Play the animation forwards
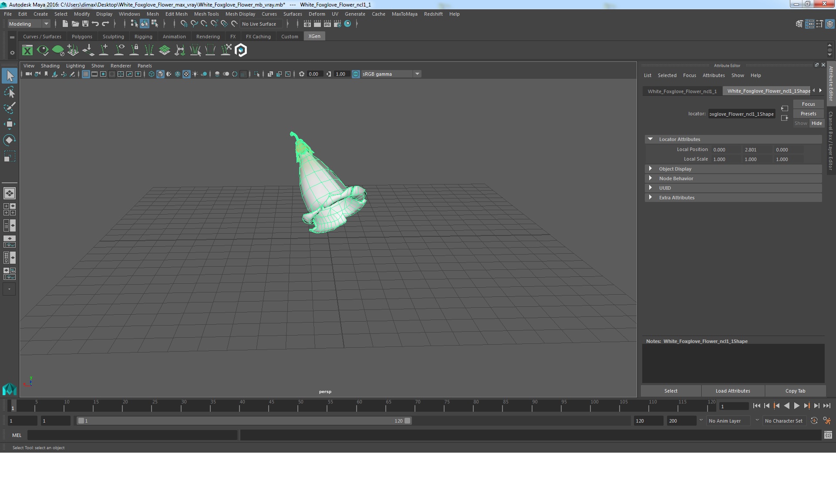This screenshot has height=504, width=836. [796, 406]
